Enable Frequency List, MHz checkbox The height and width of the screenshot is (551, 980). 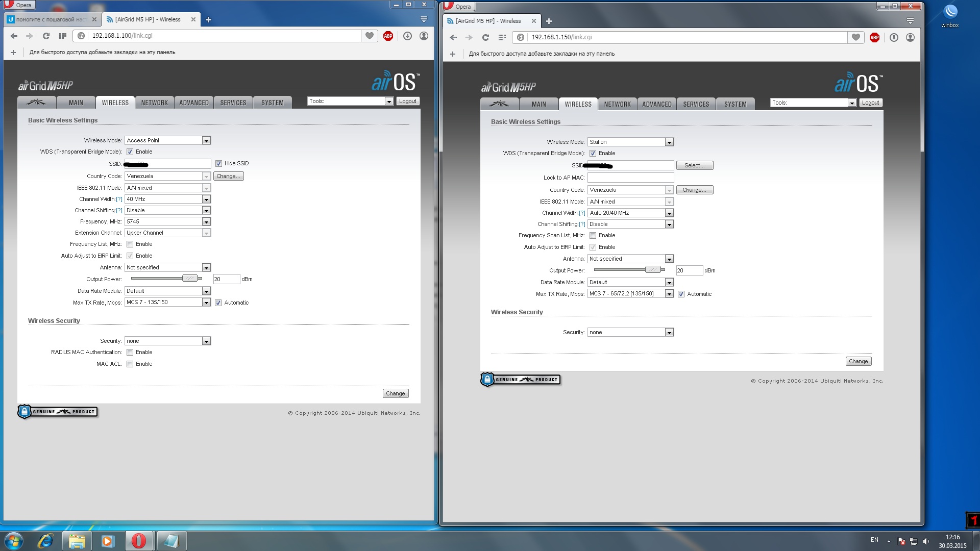[x=130, y=244]
